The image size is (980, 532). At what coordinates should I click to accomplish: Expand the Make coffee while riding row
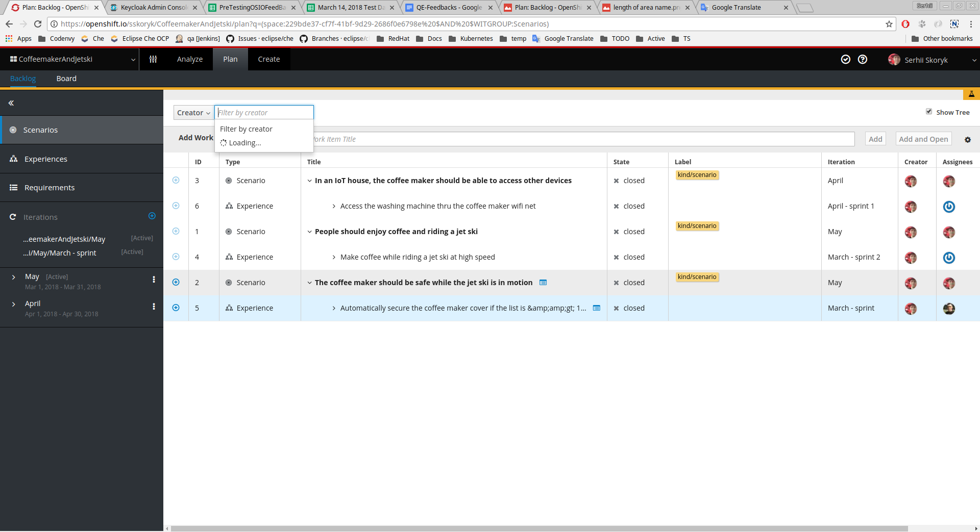point(334,257)
